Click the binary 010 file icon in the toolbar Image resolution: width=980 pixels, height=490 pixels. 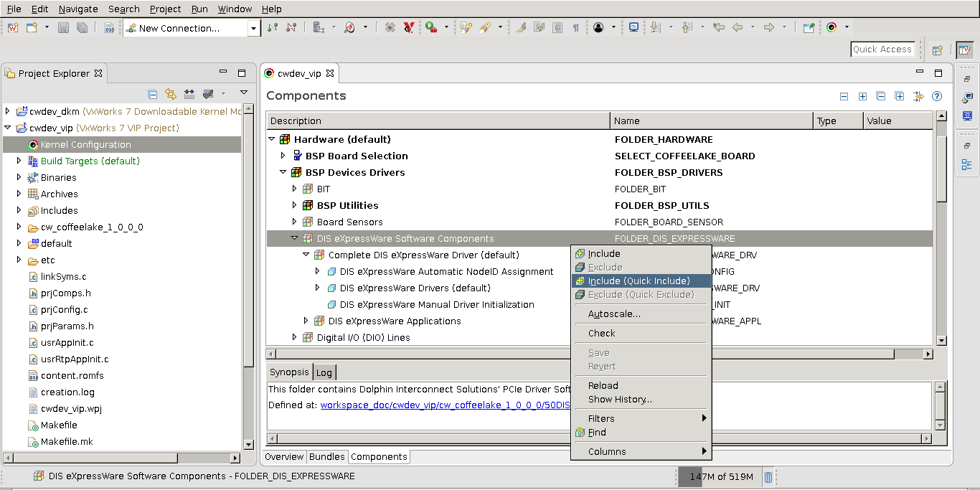110,27
